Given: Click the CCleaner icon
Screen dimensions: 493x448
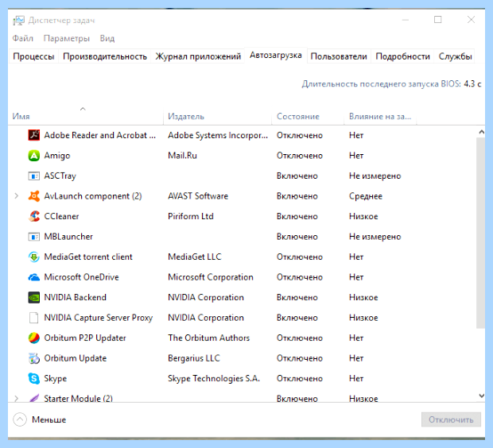Looking at the screenshot, I should pos(34,216).
